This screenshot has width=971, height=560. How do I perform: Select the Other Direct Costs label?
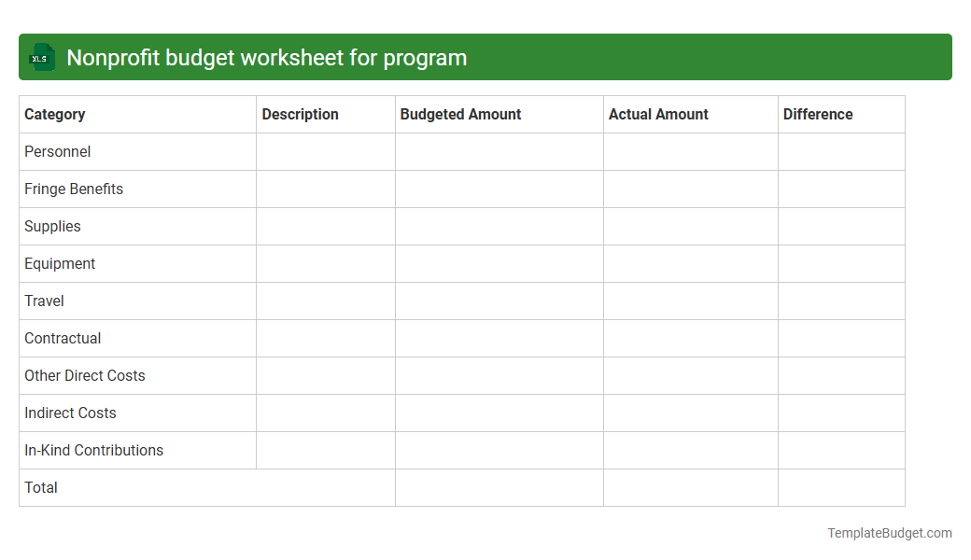(84, 375)
